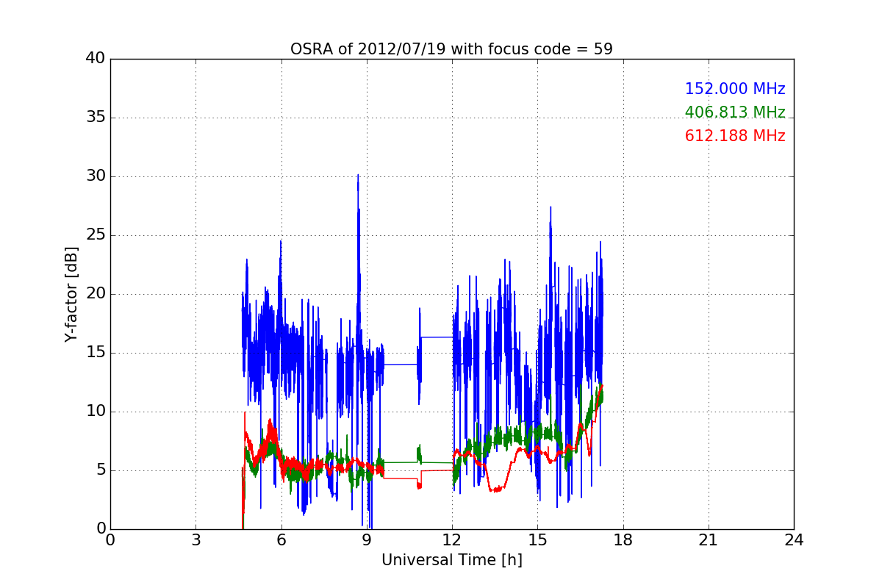Viewport: 882px width, 588px height.
Task: Click the red curve dip near 13.5 hours
Action: 496,489
